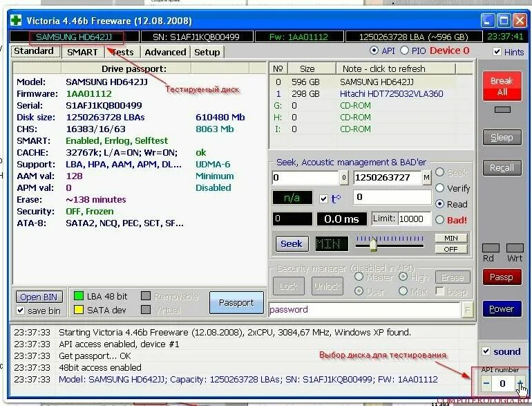Select the User security radio

[x=359, y=291]
